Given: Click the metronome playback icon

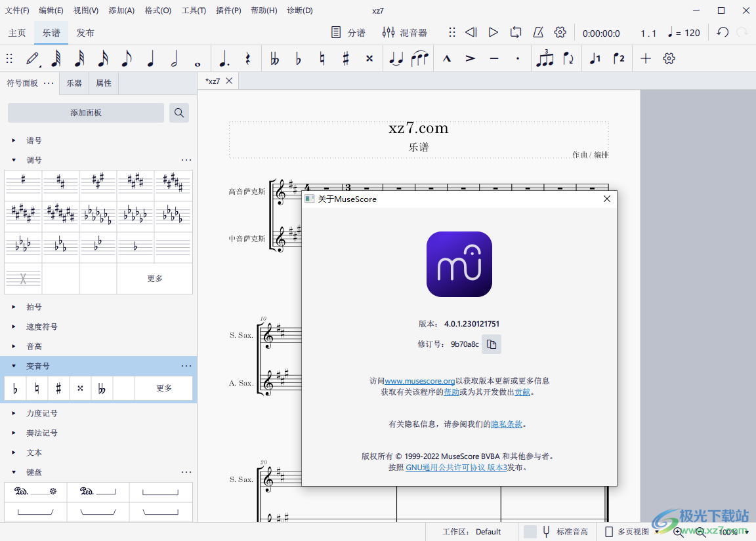Looking at the screenshot, I should (538, 32).
